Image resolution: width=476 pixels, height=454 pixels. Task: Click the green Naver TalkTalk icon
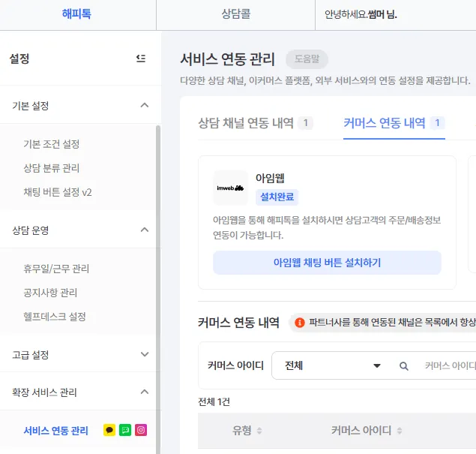tap(125, 430)
